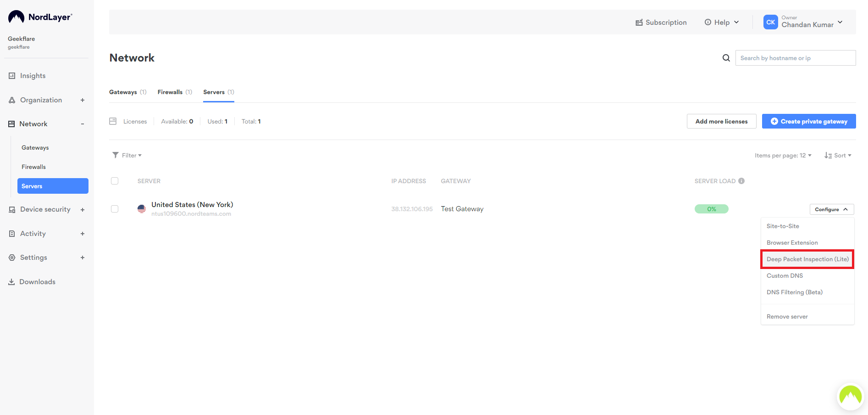Click the Filter funnel icon
868x415 pixels.
point(116,155)
